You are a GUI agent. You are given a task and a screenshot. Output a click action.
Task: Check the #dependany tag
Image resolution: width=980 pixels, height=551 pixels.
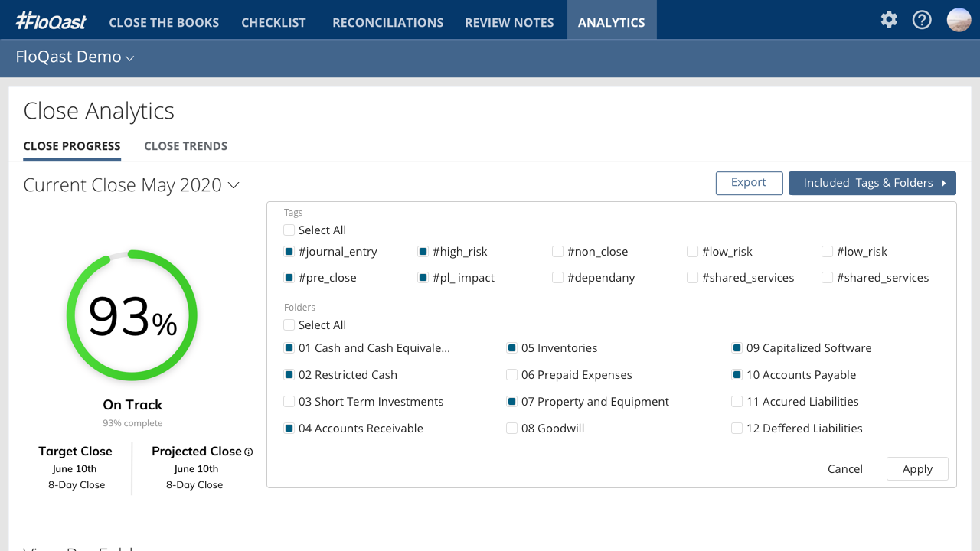tap(557, 277)
